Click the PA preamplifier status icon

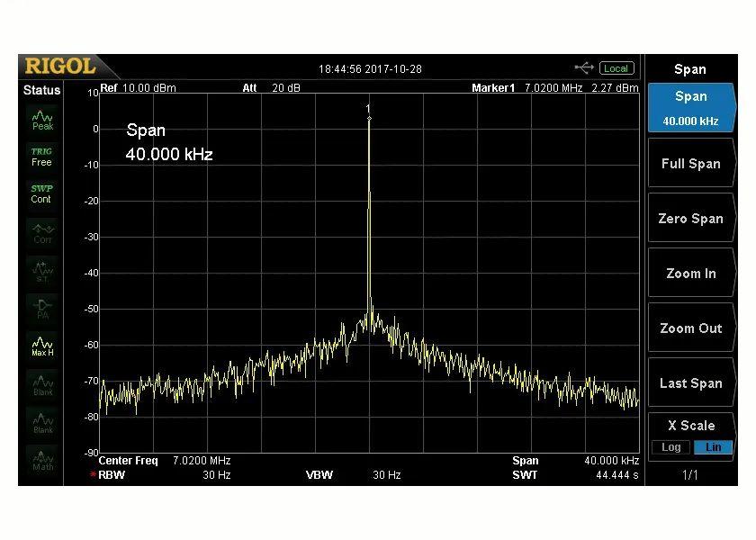42,309
